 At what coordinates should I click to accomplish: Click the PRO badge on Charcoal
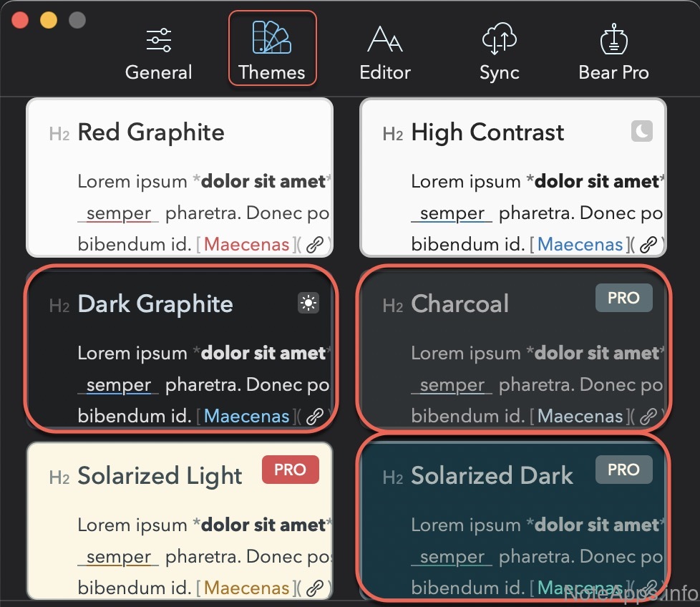(623, 298)
